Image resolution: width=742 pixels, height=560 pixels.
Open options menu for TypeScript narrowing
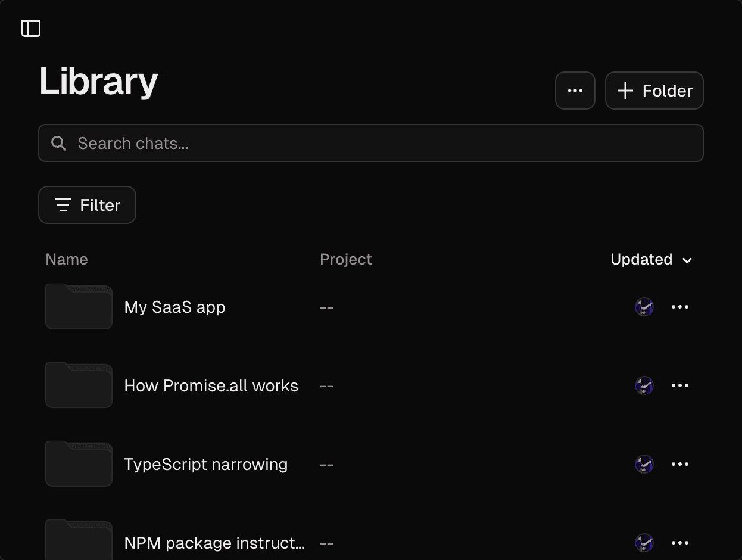680,463
